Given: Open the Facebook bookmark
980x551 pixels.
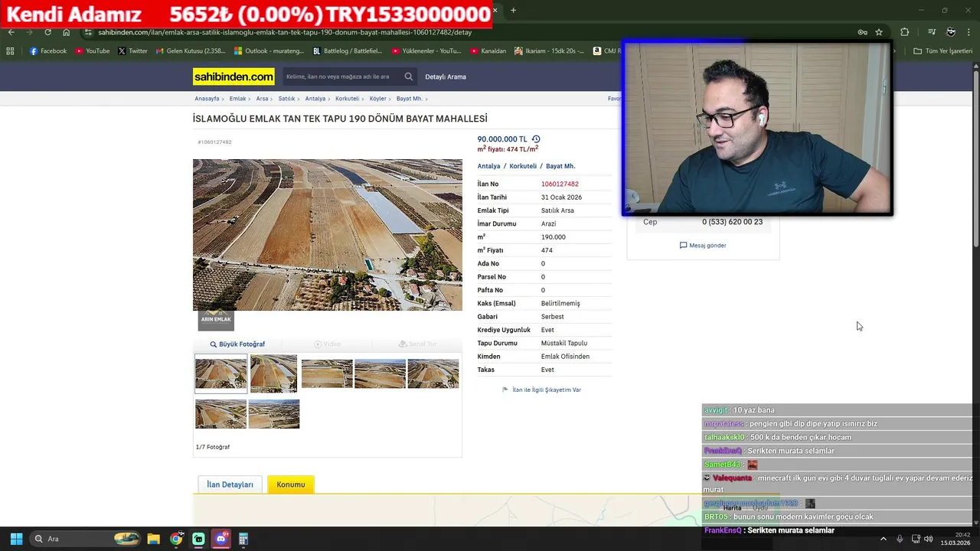Looking at the screenshot, I should click(x=47, y=51).
